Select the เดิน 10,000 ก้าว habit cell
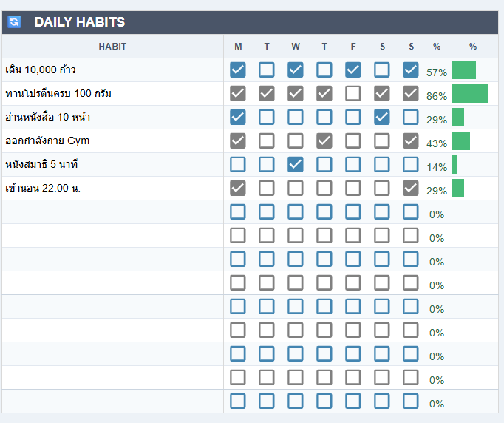 (x=112, y=70)
